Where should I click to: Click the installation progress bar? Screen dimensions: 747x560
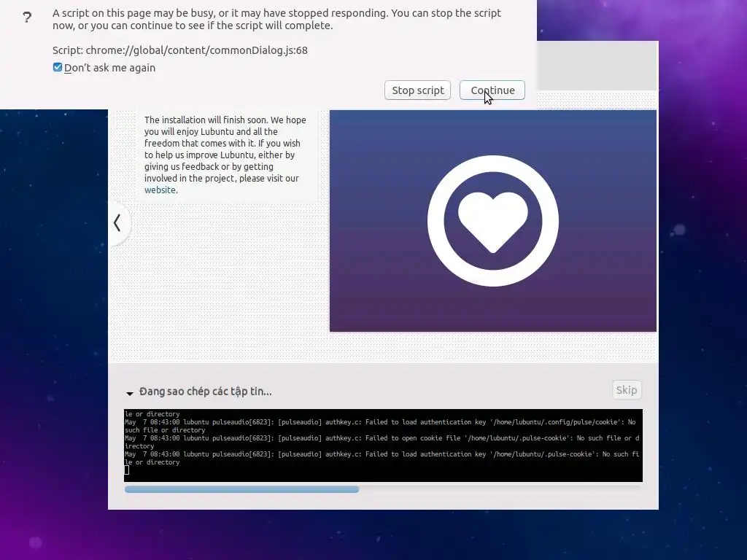pyautogui.click(x=383, y=489)
